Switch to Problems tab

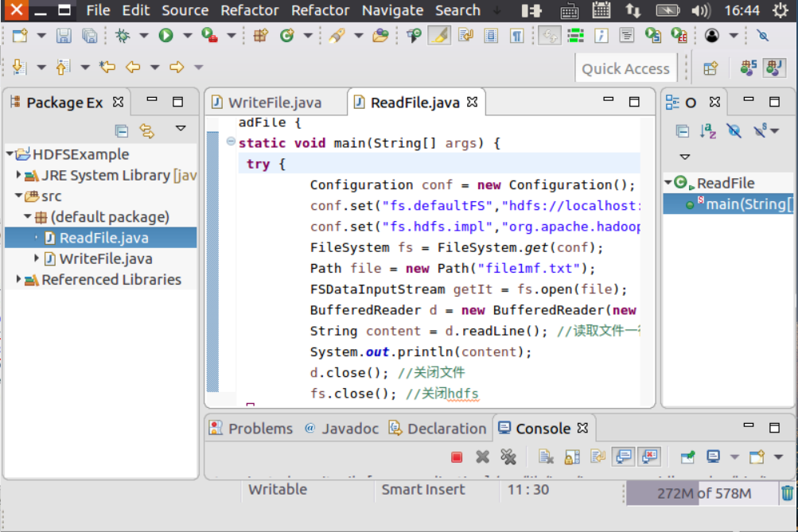click(x=251, y=429)
